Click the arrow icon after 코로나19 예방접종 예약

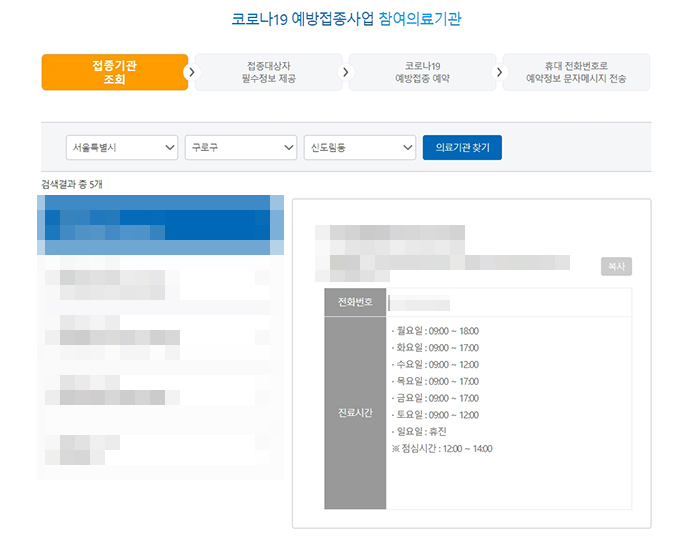[500, 72]
